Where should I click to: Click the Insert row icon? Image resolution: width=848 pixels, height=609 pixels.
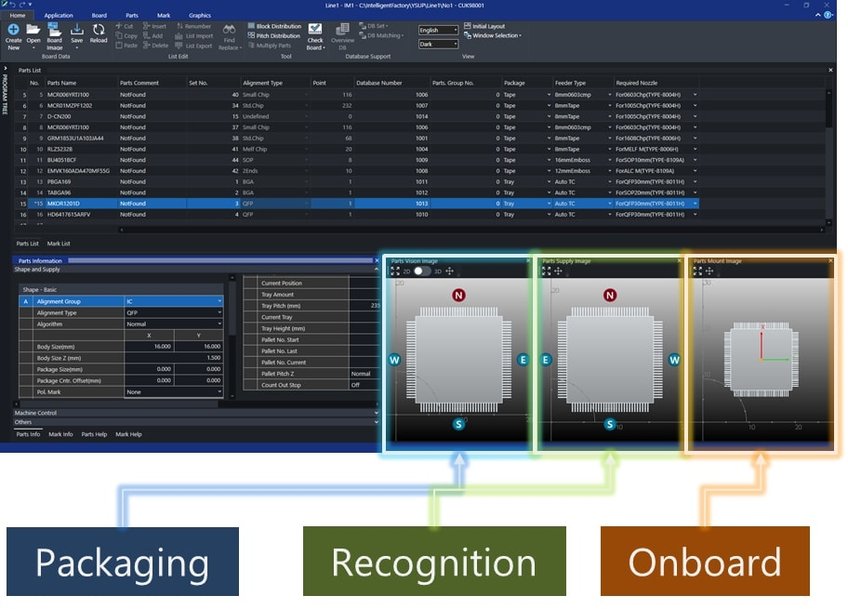pos(147,26)
